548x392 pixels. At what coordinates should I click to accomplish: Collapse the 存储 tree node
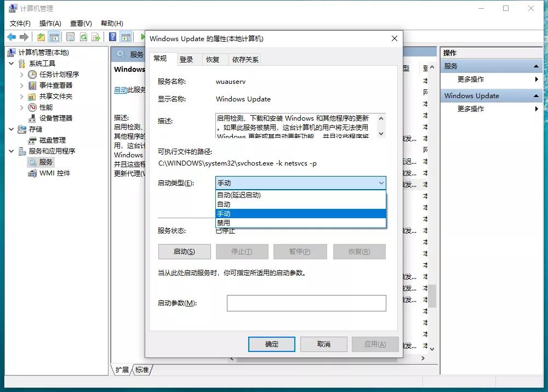click(x=11, y=129)
